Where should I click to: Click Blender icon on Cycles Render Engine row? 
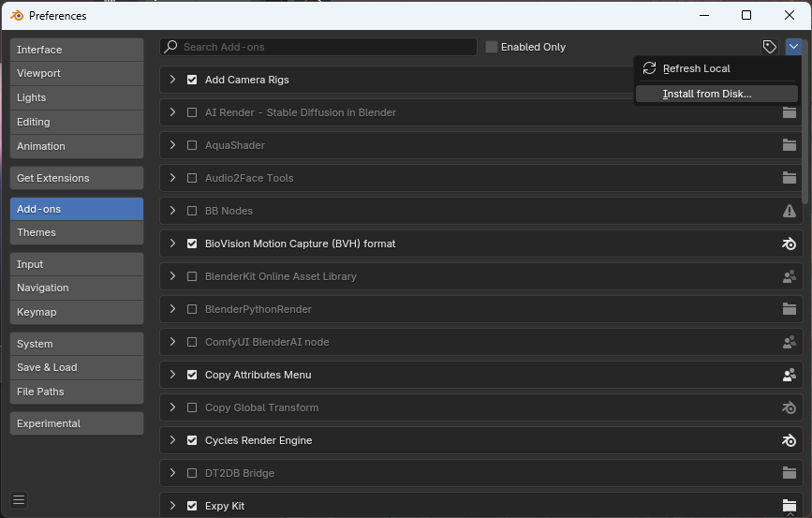tap(789, 440)
